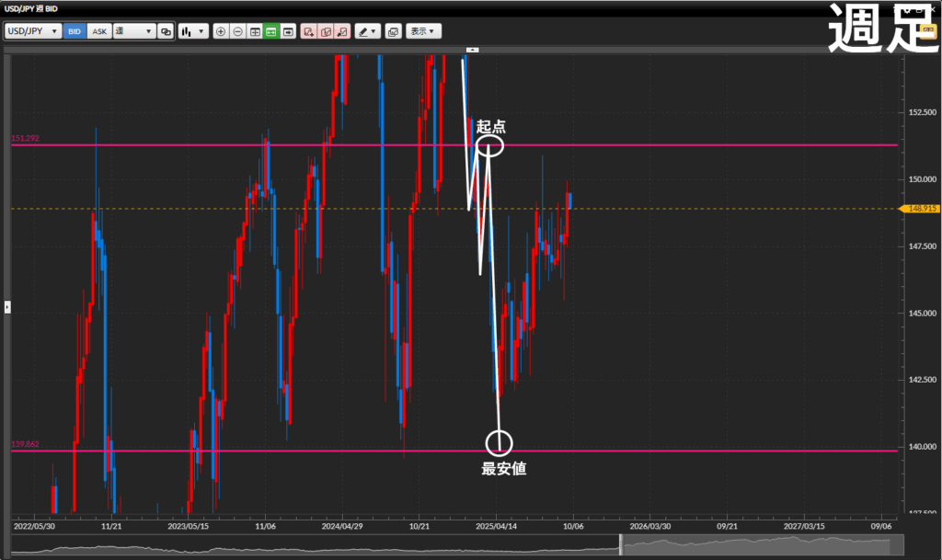
Task: Click the 147.500 price axis label
Action: click(922, 246)
